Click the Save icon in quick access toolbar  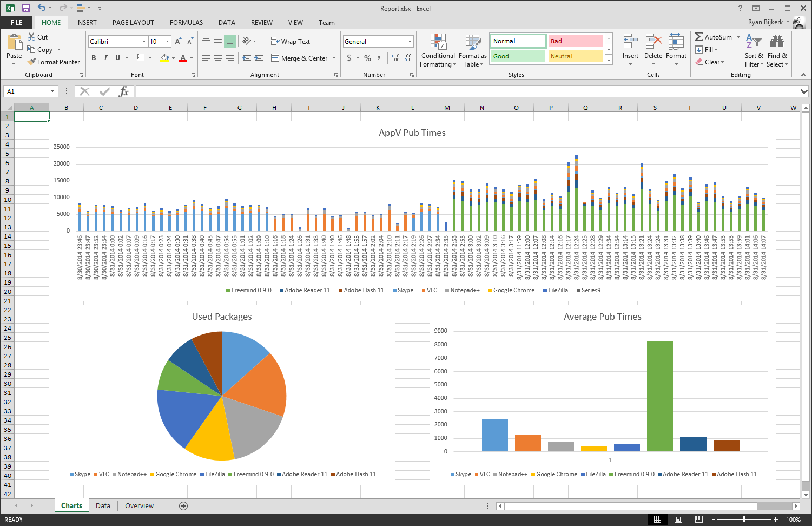pyautogui.click(x=25, y=8)
